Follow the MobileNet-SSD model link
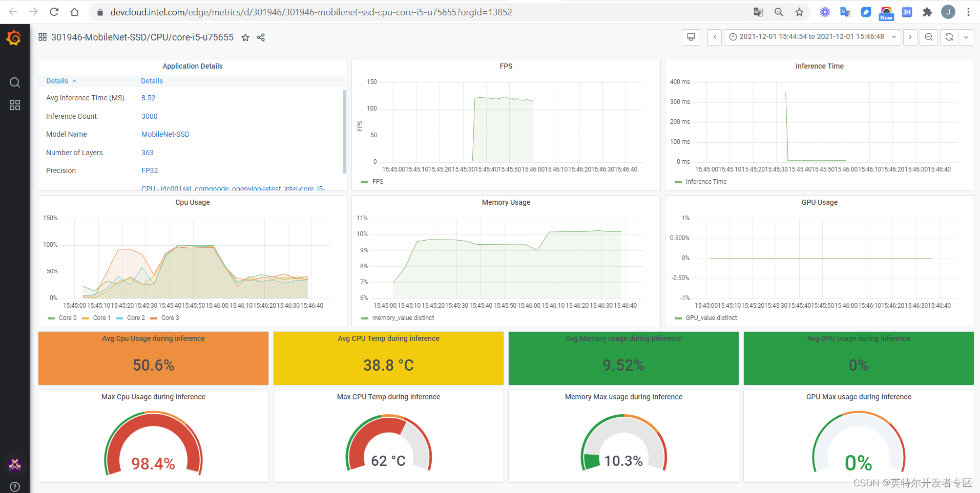 point(165,134)
